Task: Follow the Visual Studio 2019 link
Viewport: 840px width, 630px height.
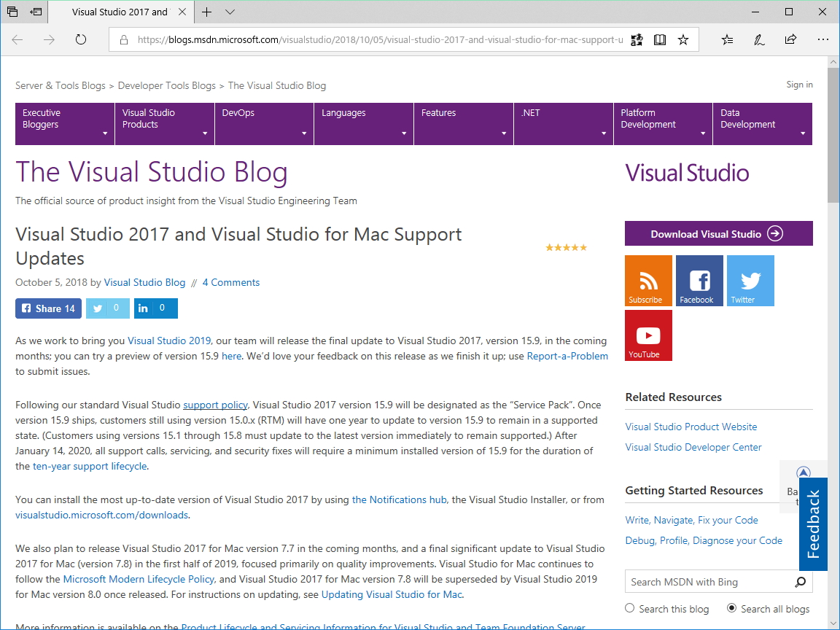Action: click(x=169, y=340)
